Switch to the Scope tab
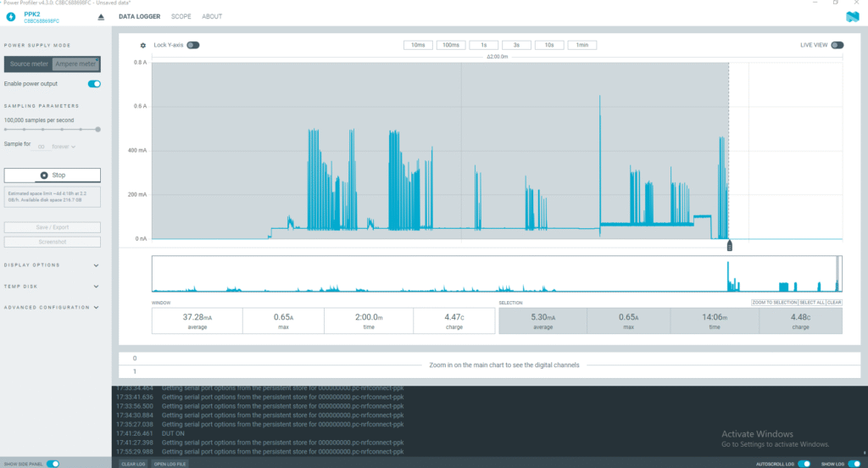Screen dimensions: 868x468 [x=181, y=17]
